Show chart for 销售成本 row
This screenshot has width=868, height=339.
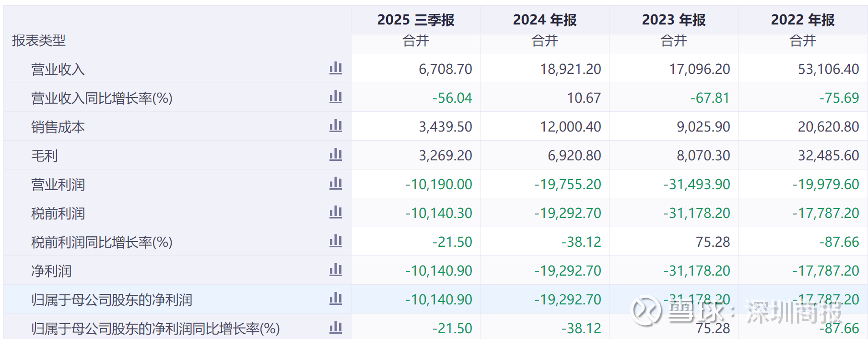(x=336, y=126)
